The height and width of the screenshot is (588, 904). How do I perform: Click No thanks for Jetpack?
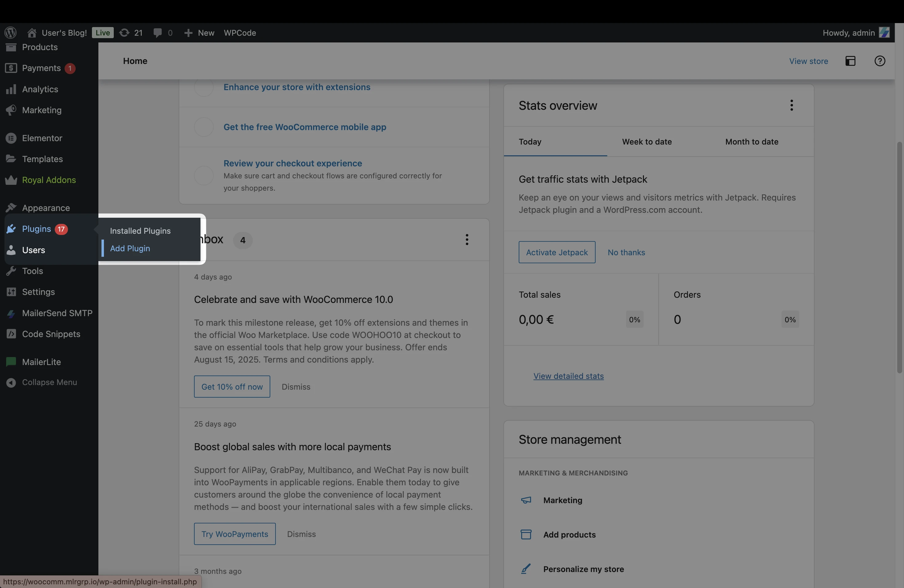click(626, 252)
